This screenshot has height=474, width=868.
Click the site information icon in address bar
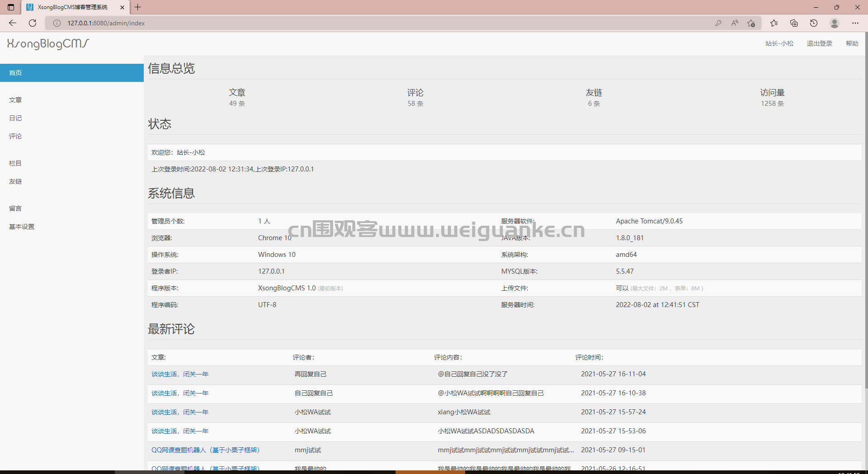click(x=57, y=23)
